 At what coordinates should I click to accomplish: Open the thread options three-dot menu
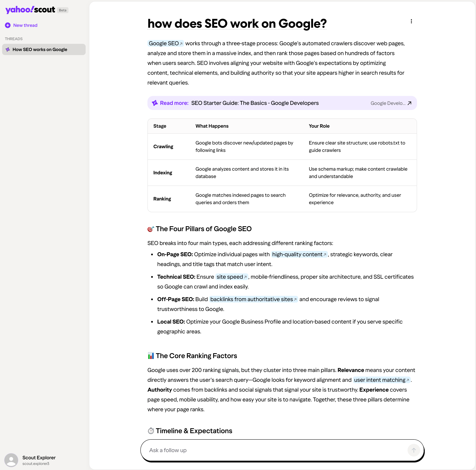(411, 21)
